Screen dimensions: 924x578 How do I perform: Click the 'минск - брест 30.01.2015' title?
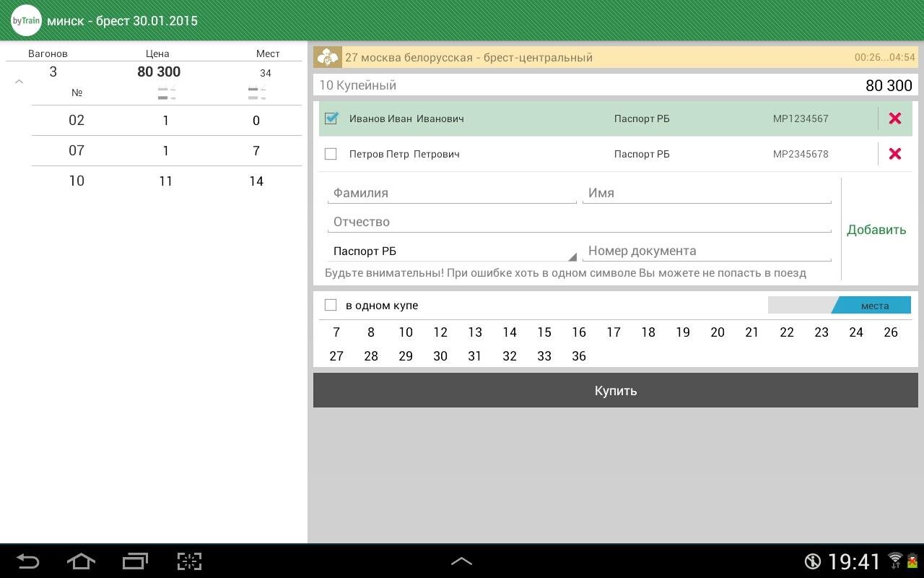point(122,21)
